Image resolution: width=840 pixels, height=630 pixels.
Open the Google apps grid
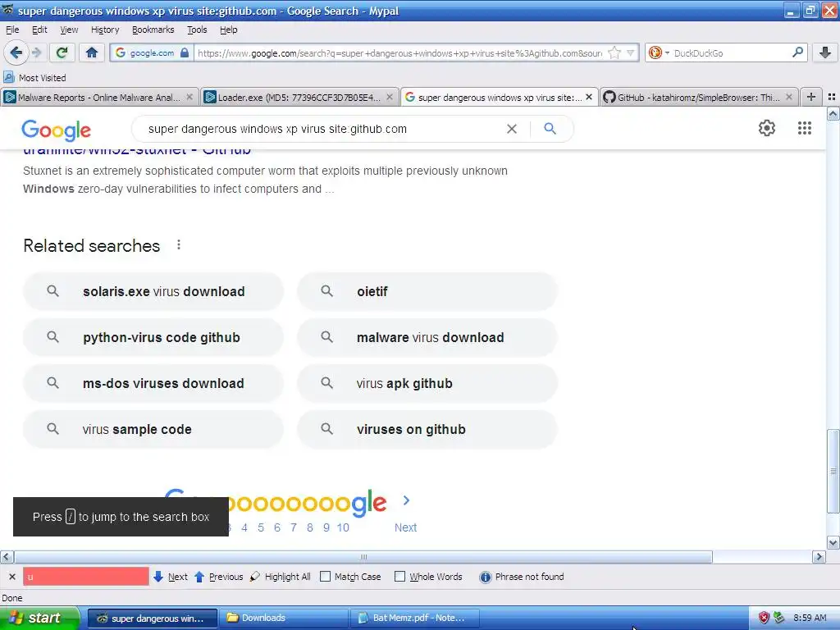pyautogui.click(x=804, y=128)
